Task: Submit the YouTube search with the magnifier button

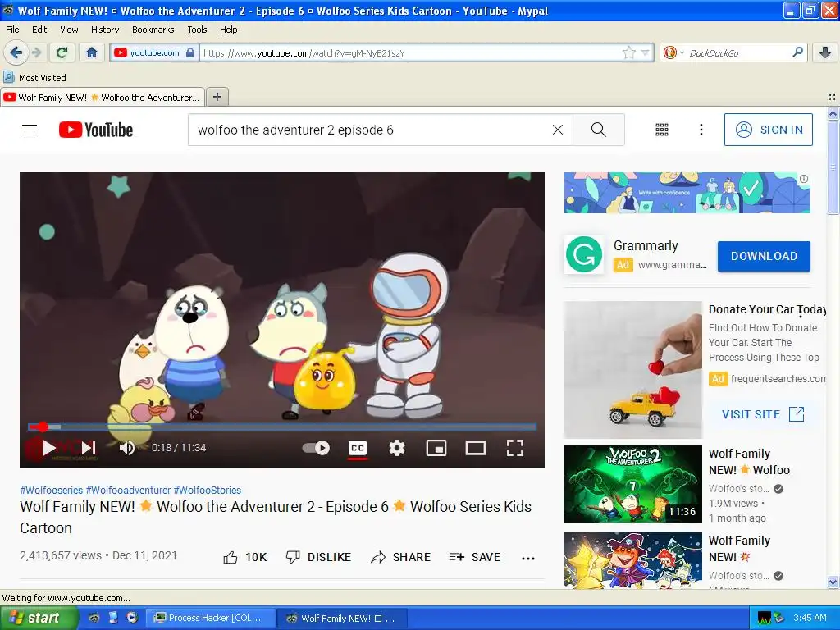Action: click(598, 130)
